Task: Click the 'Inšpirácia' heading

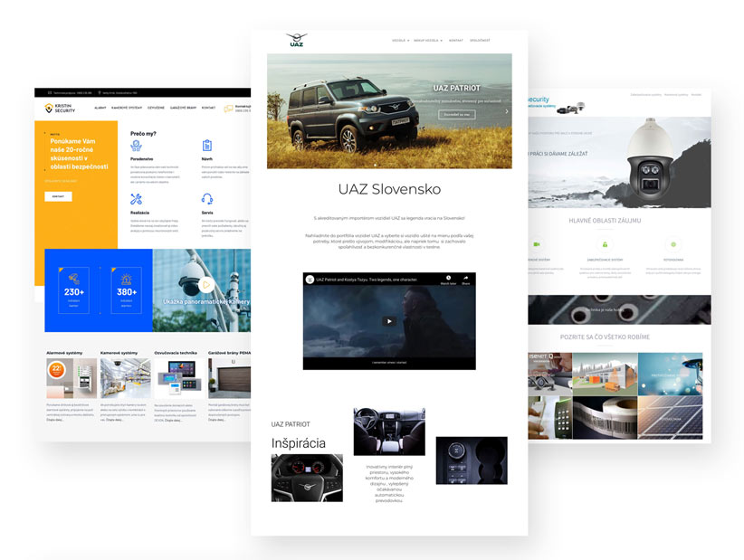Action: (299, 443)
